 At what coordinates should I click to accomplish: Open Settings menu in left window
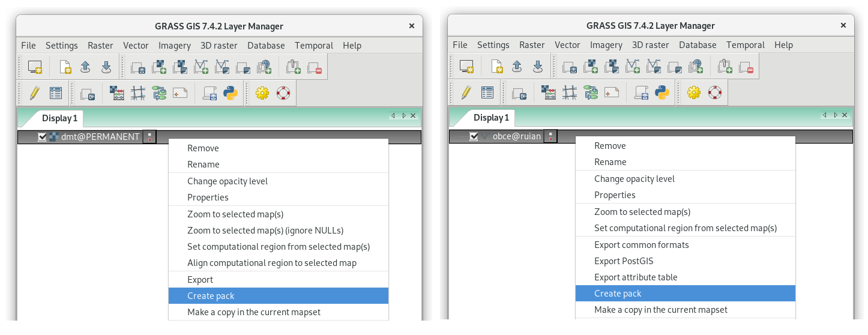click(62, 45)
